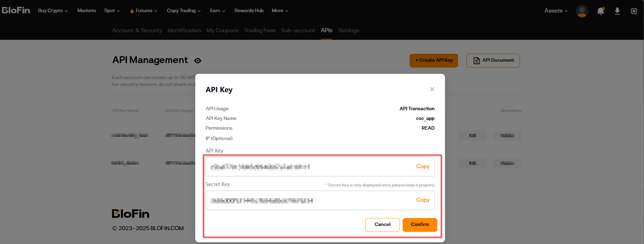This screenshot has height=244, width=644.
Task: Expand the Buy Crypto dropdown
Action: (53, 11)
